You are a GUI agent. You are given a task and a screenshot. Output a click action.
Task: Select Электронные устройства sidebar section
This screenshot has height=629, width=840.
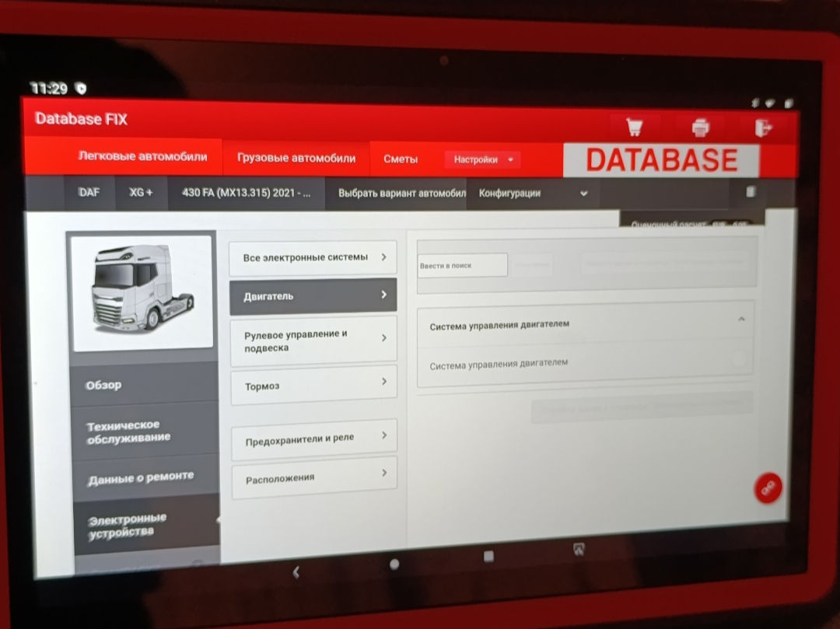(x=146, y=525)
